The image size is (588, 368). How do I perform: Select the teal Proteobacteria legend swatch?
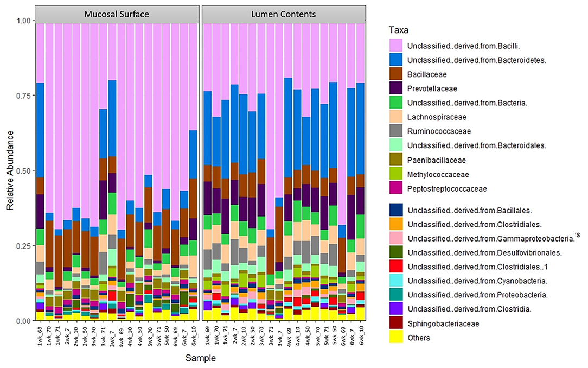(396, 295)
